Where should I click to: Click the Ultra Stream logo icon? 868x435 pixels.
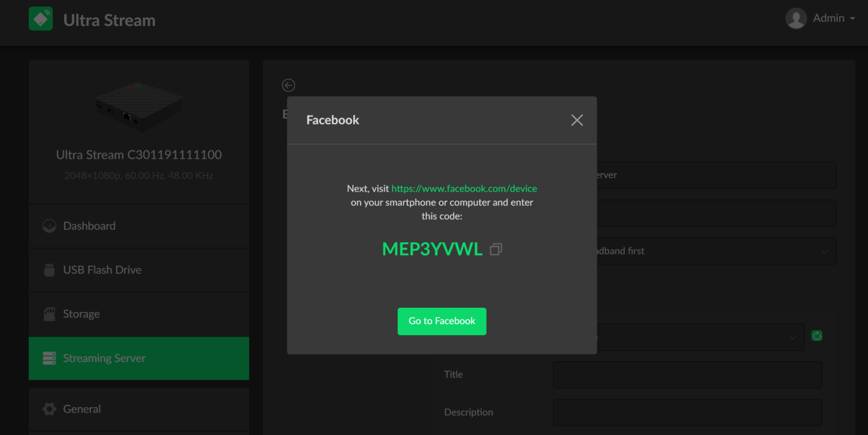pyautogui.click(x=41, y=18)
